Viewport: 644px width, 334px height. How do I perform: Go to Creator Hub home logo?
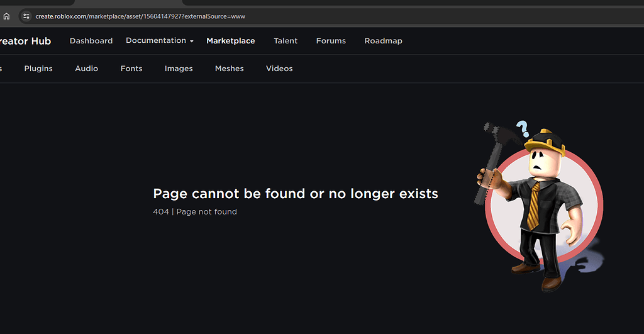point(25,41)
